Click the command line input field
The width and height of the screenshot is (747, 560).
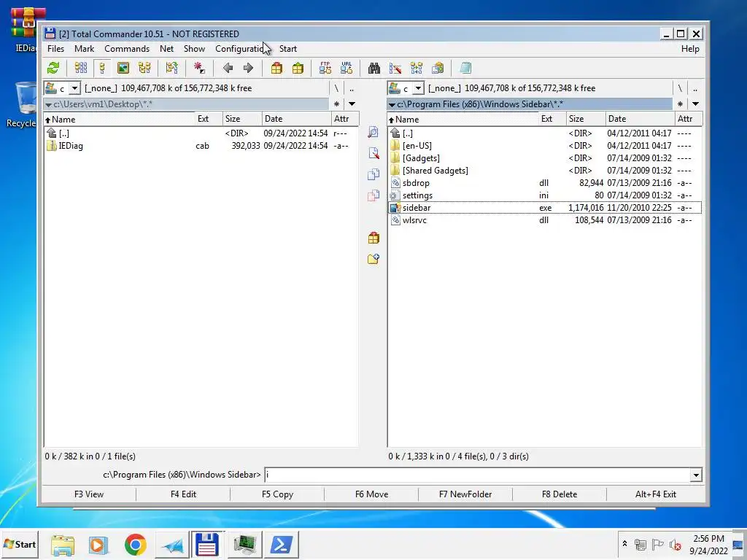pos(477,475)
